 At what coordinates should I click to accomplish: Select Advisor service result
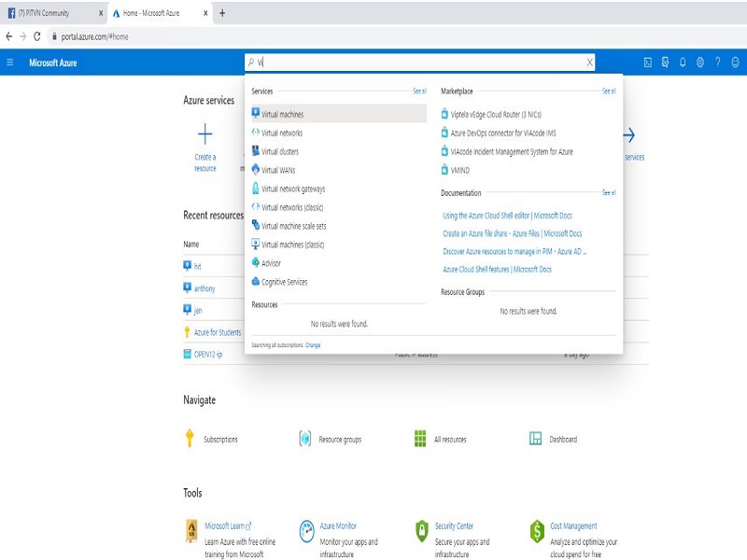(271, 263)
